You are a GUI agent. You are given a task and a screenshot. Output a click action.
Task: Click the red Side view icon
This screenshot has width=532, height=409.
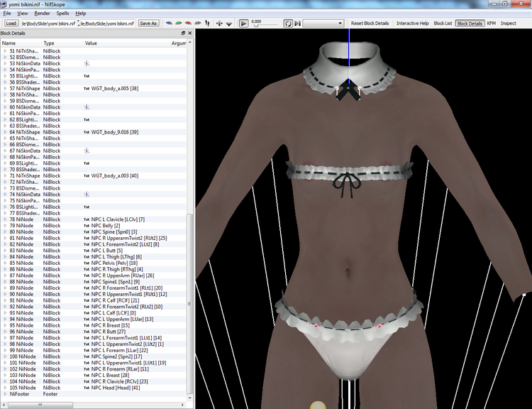188,23
